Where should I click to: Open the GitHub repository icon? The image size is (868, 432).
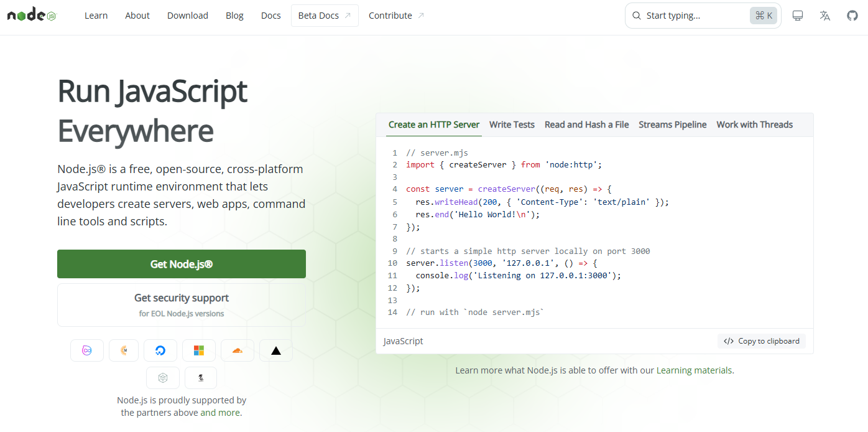click(852, 16)
